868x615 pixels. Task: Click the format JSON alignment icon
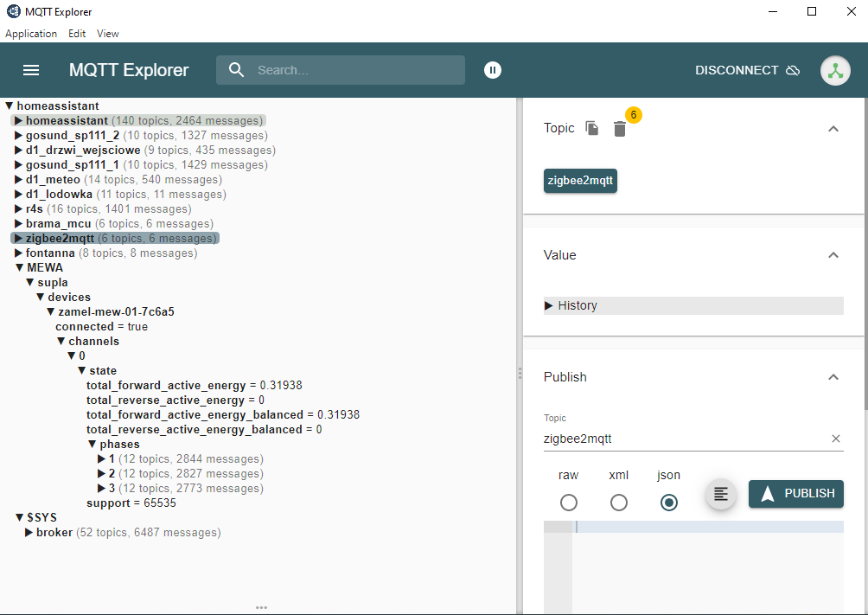(x=721, y=494)
